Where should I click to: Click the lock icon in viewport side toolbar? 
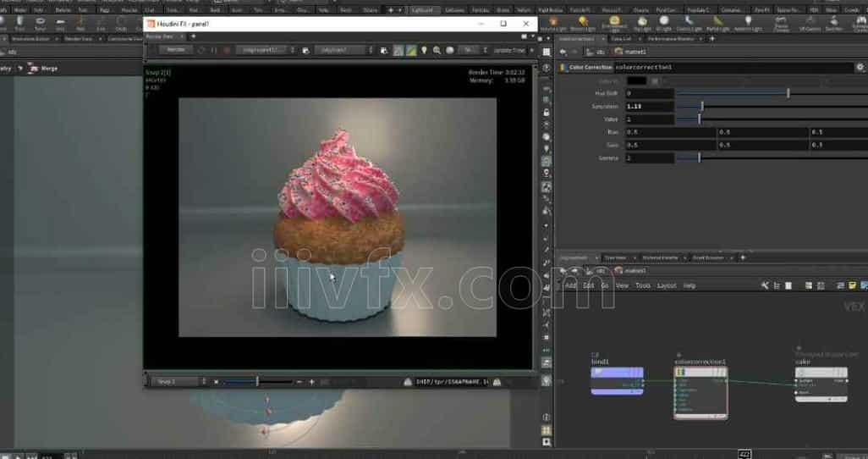(547, 113)
